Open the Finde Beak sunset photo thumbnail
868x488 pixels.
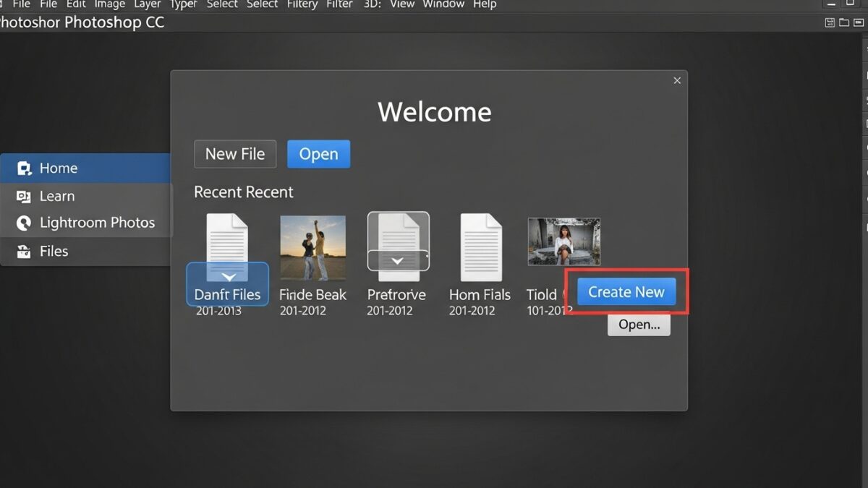click(312, 247)
